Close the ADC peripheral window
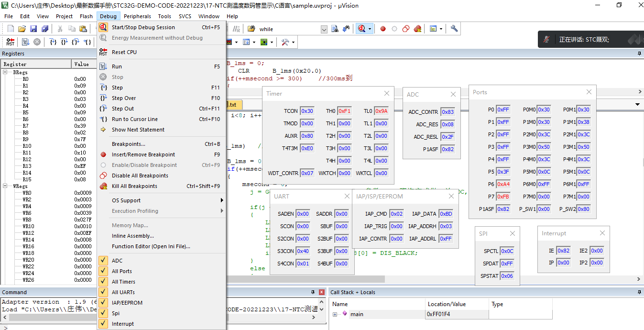 point(453,95)
